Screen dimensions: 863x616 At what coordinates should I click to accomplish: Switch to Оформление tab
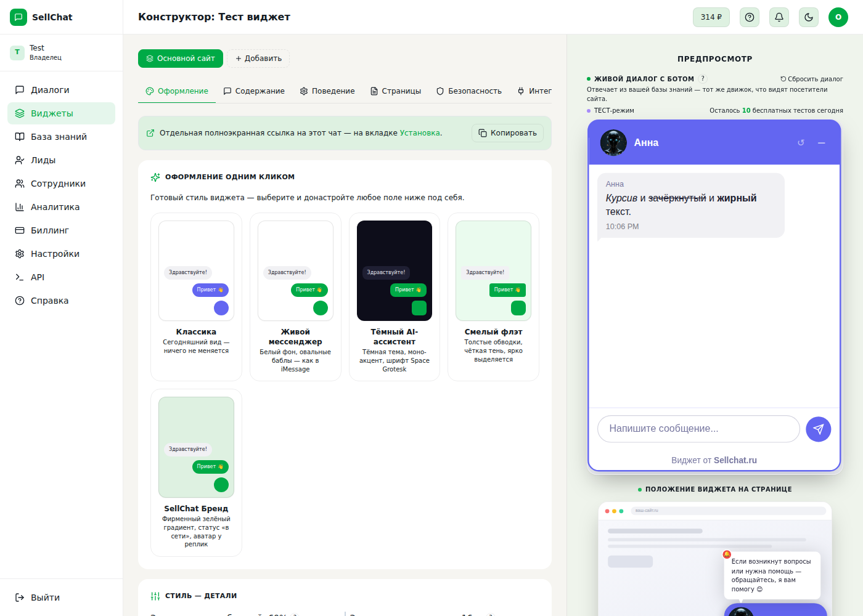tap(177, 91)
